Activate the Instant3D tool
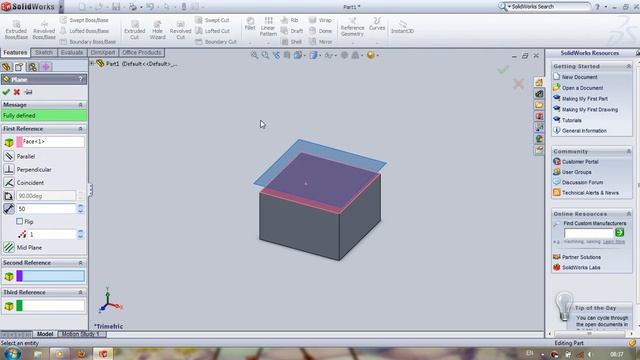Viewport: 640px width, 360px height. tap(402, 27)
